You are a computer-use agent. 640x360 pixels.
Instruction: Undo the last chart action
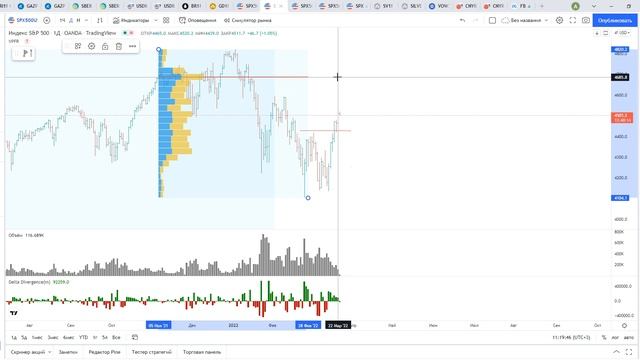pos(462,20)
